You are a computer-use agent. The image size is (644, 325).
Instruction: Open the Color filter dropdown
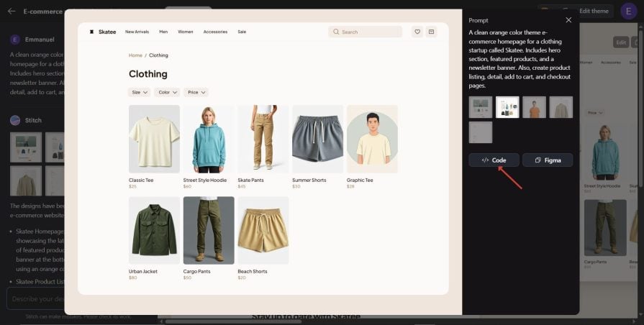coord(167,92)
